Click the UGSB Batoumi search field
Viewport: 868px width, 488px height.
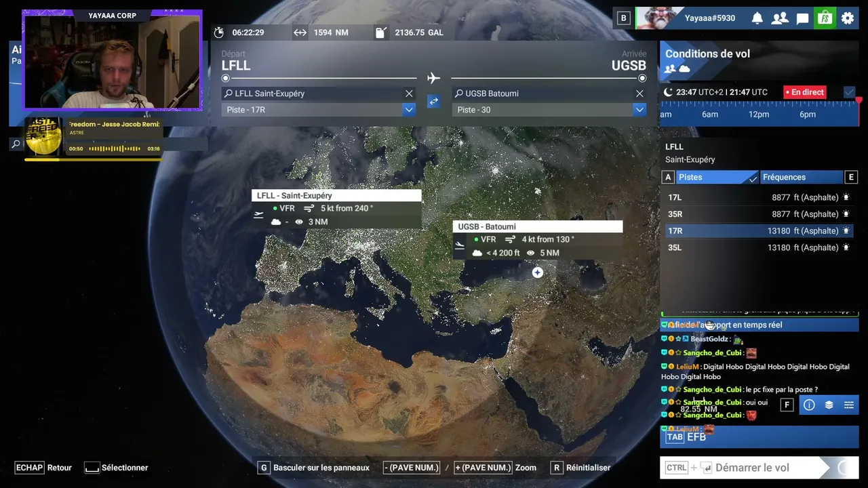pyautogui.click(x=542, y=94)
